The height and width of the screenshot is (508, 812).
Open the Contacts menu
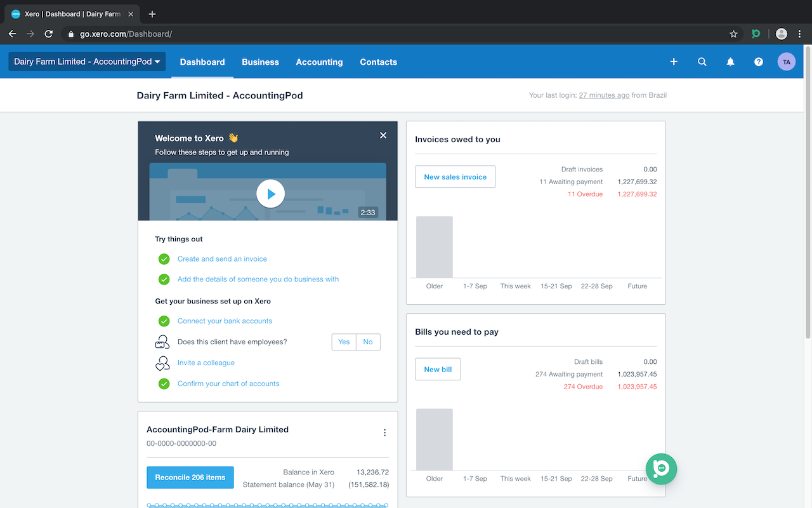pyautogui.click(x=378, y=62)
